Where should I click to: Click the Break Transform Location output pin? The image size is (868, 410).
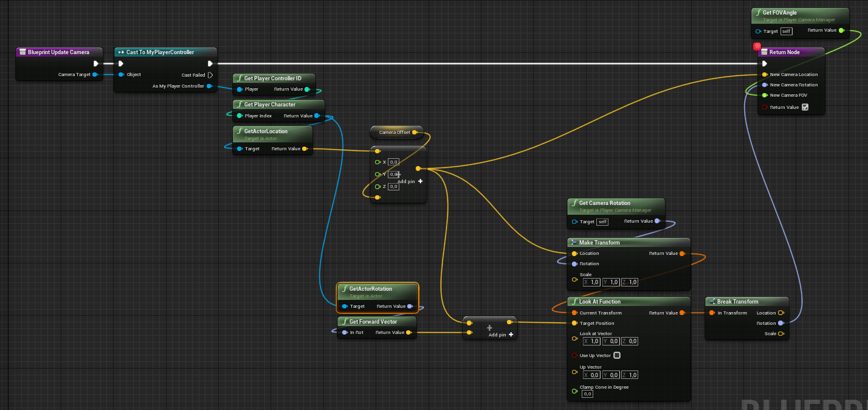pyautogui.click(x=781, y=313)
